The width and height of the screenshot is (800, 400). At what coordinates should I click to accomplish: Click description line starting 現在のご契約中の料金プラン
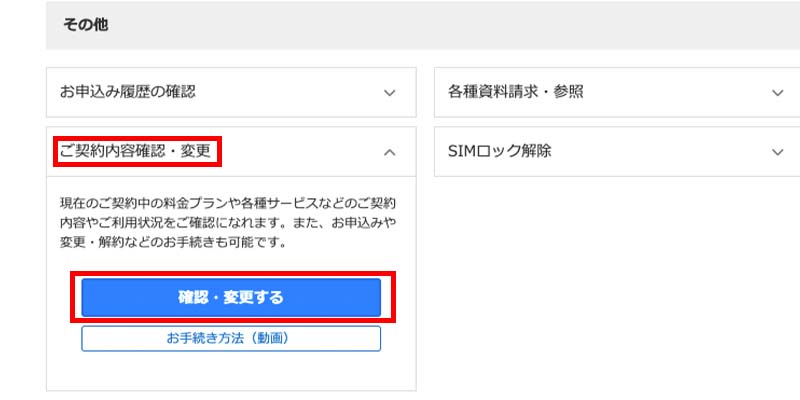click(x=228, y=204)
